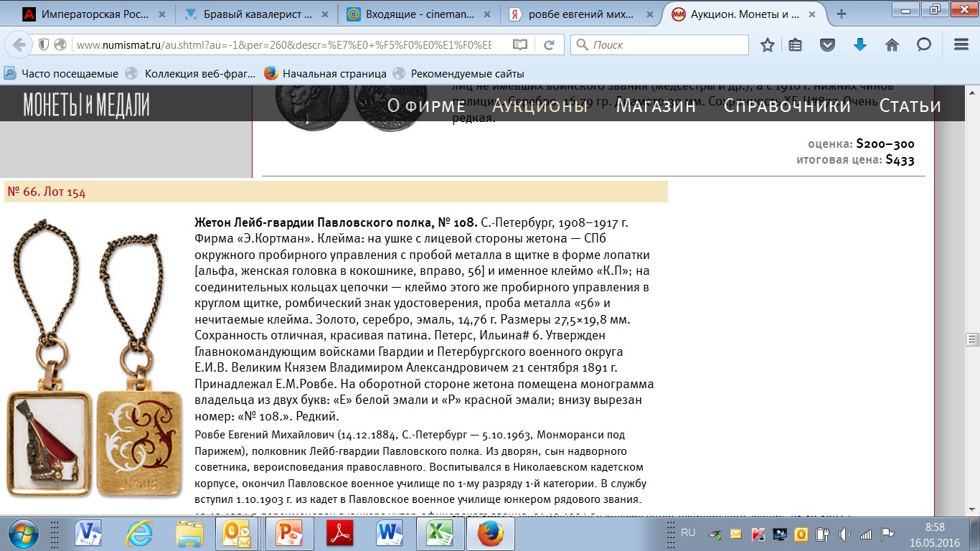980x551 pixels.
Task: Click the Монеты и Медали site logo
Action: pos(86,105)
